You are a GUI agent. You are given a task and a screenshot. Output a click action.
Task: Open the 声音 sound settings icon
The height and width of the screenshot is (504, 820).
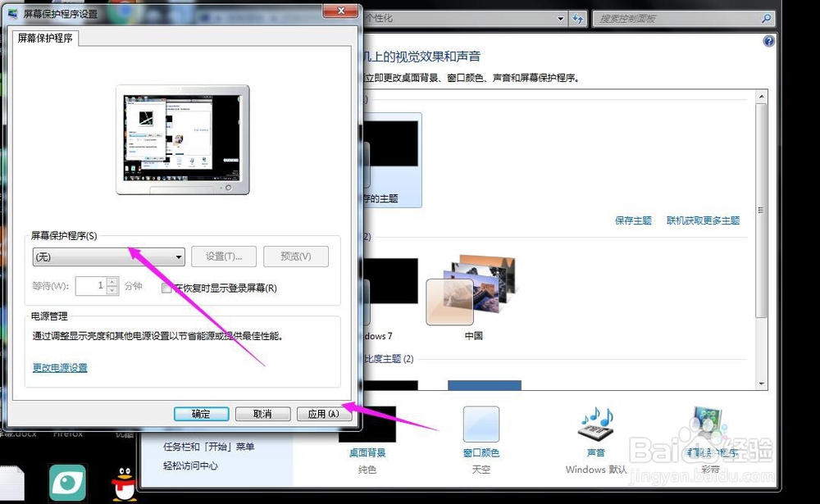coord(595,424)
